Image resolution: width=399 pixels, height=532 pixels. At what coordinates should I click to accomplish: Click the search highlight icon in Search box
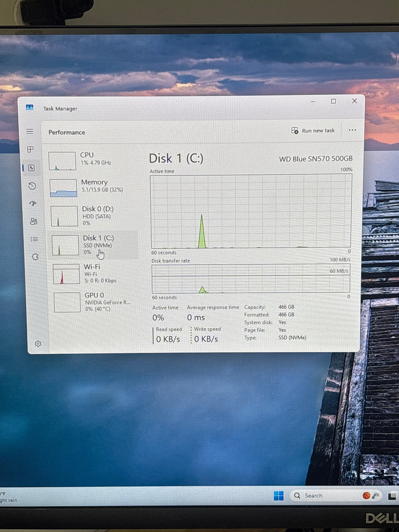[x=371, y=495]
